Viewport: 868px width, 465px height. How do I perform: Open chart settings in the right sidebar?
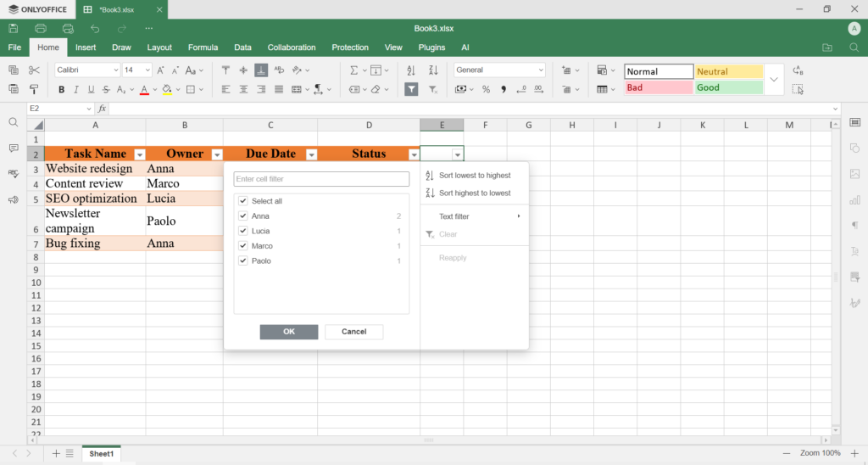(855, 199)
